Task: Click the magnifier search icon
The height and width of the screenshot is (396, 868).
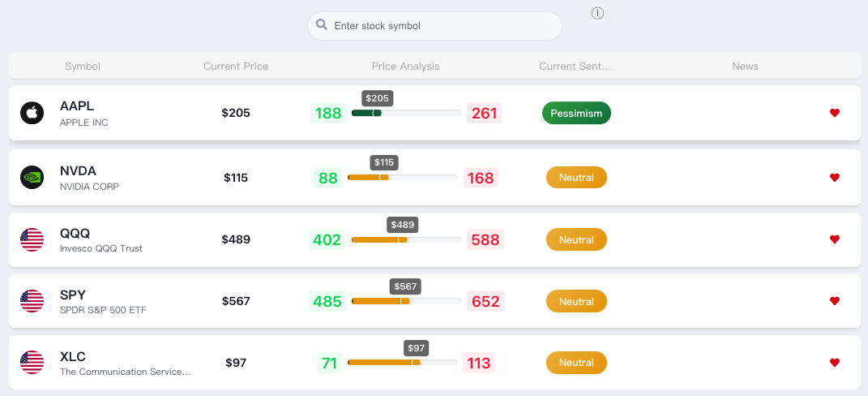Action: [322, 25]
